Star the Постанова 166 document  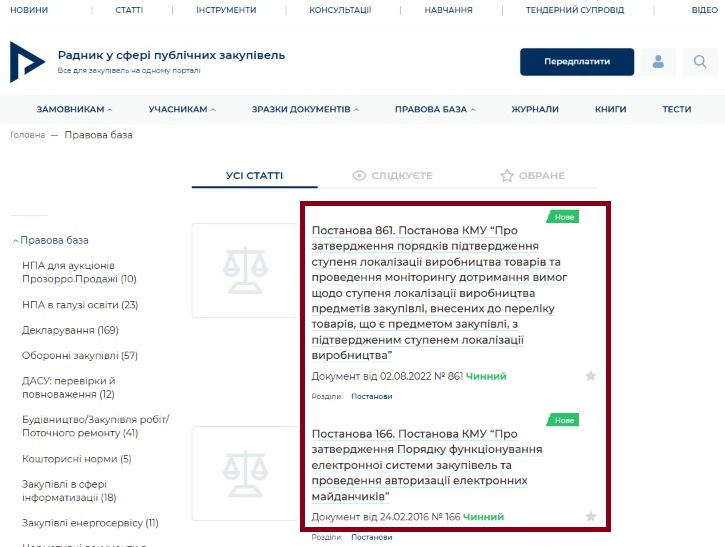click(x=590, y=517)
